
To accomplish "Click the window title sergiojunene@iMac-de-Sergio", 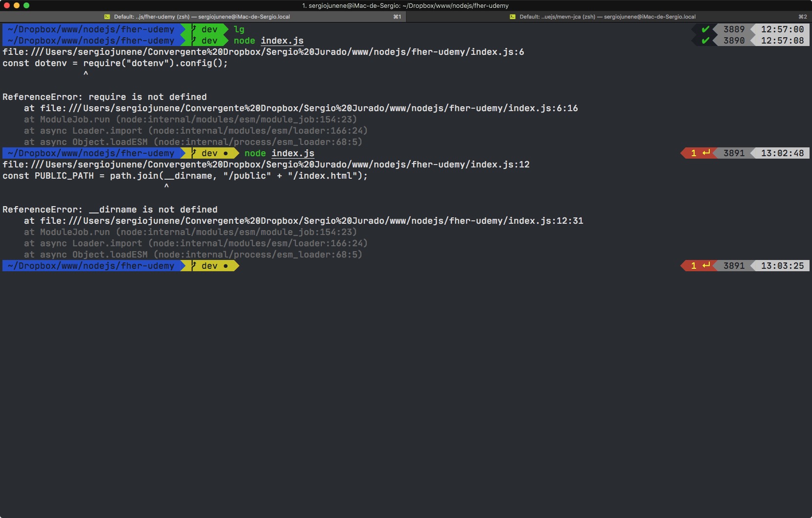I will tap(406, 5).
